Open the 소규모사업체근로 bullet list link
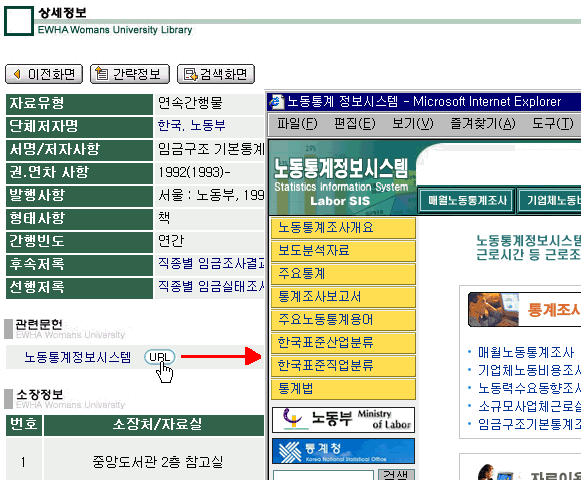Image resolution: width=581 pixels, height=480 pixels. tap(529, 406)
